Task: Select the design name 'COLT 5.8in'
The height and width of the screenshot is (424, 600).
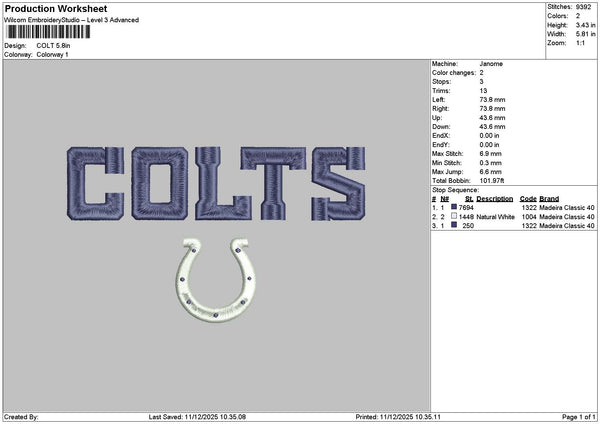Action: 53,46
